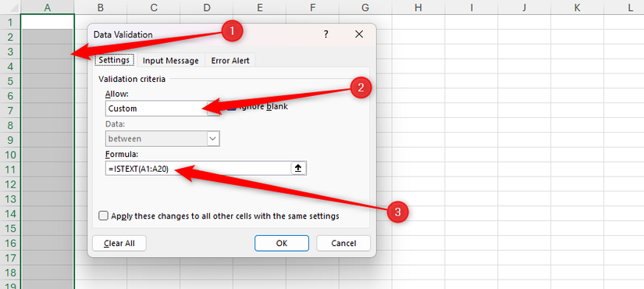Select row 10 header

click(10, 155)
